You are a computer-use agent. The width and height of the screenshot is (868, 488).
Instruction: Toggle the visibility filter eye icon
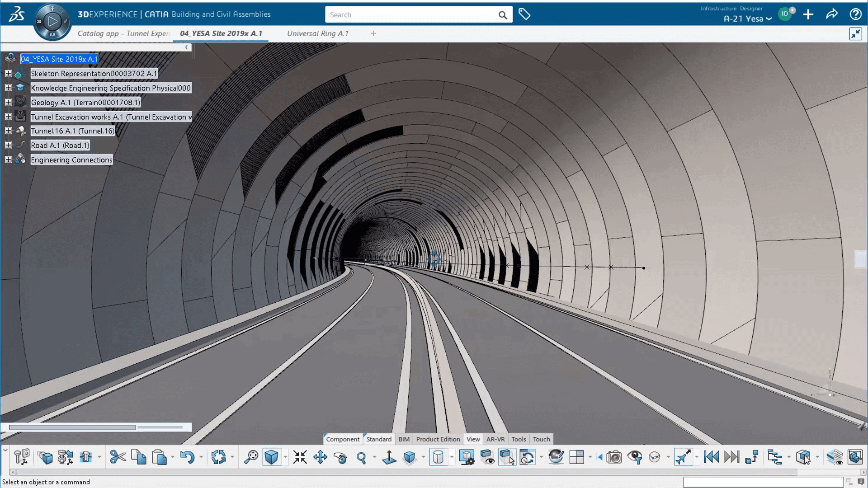(635, 457)
